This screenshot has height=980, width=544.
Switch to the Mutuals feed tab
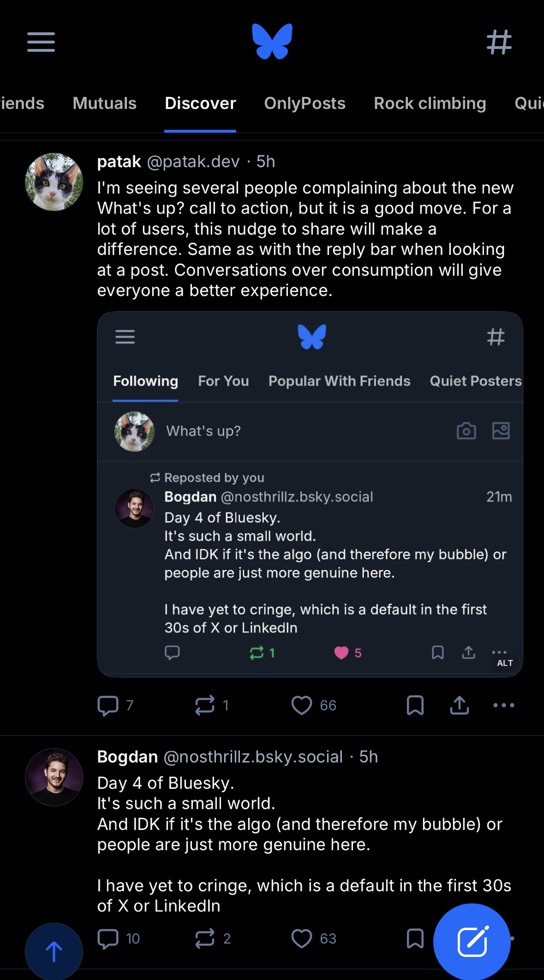(104, 103)
